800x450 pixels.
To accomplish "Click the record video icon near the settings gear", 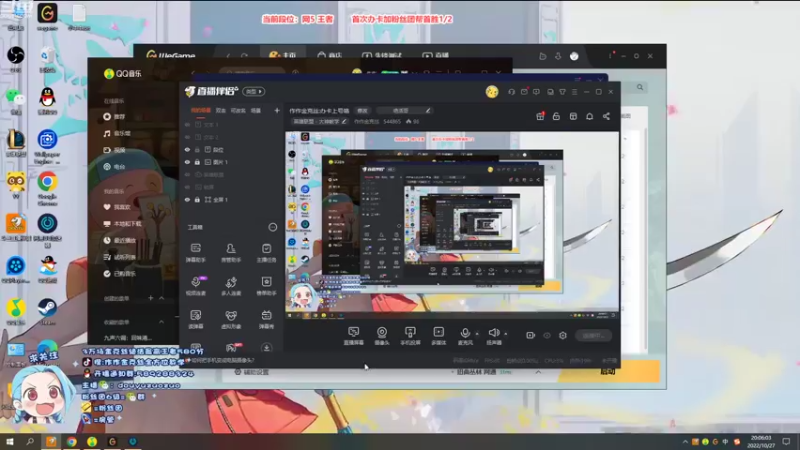I will [x=531, y=335].
